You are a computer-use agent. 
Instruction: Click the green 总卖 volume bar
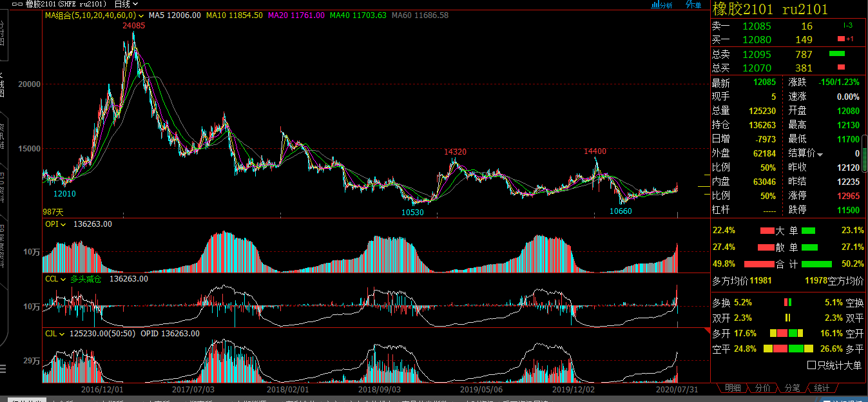(836, 53)
